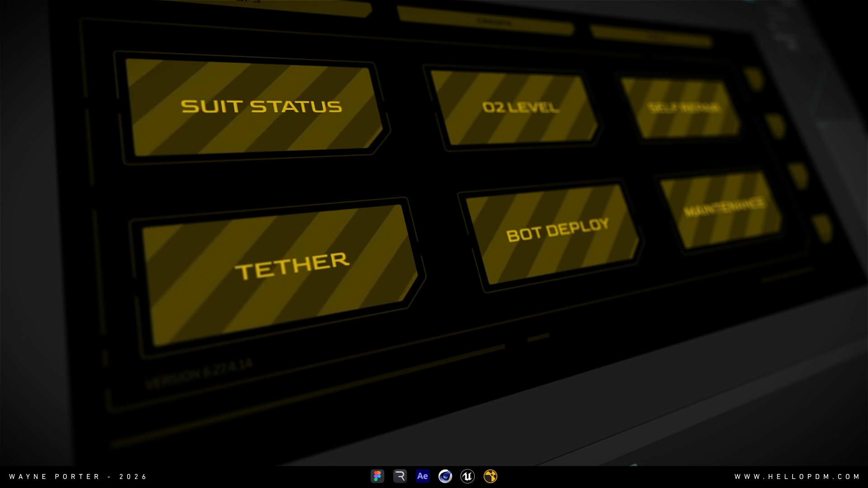The width and height of the screenshot is (868, 488).
Task: Open the After Effects icon
Action: pos(423,476)
